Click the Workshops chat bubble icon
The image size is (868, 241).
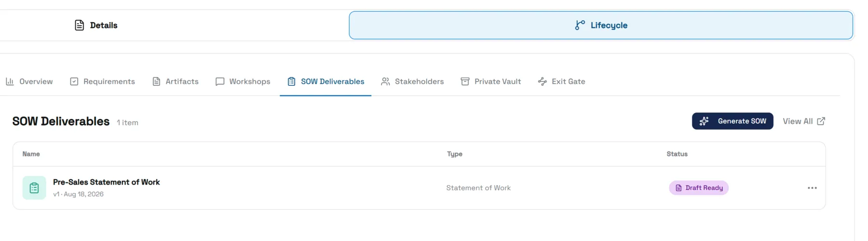220,81
